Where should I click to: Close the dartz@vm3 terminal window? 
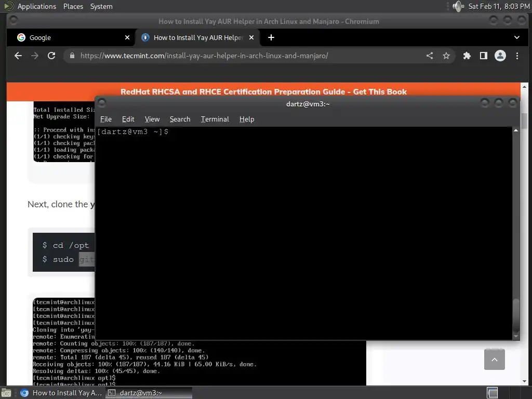pos(512,102)
